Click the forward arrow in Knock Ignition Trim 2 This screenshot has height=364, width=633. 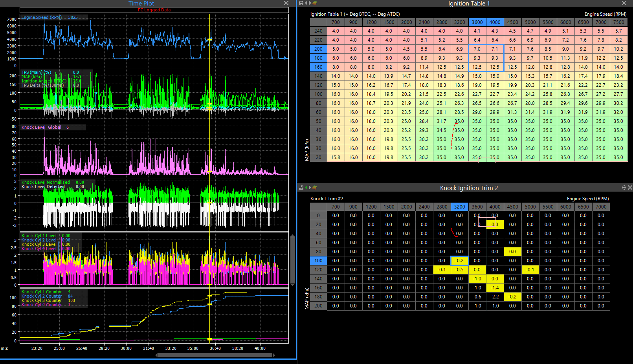[310, 188]
